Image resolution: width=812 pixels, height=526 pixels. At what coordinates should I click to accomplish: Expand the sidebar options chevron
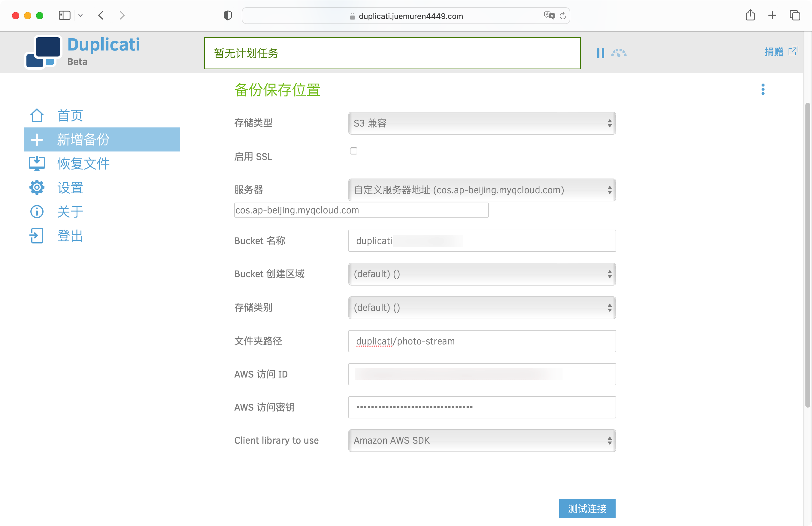(80, 15)
